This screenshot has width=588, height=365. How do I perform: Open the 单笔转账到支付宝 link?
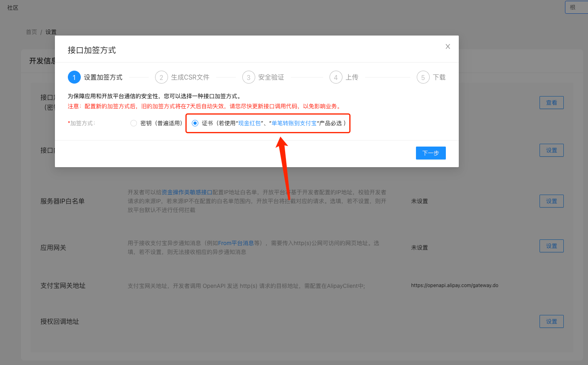click(x=294, y=123)
